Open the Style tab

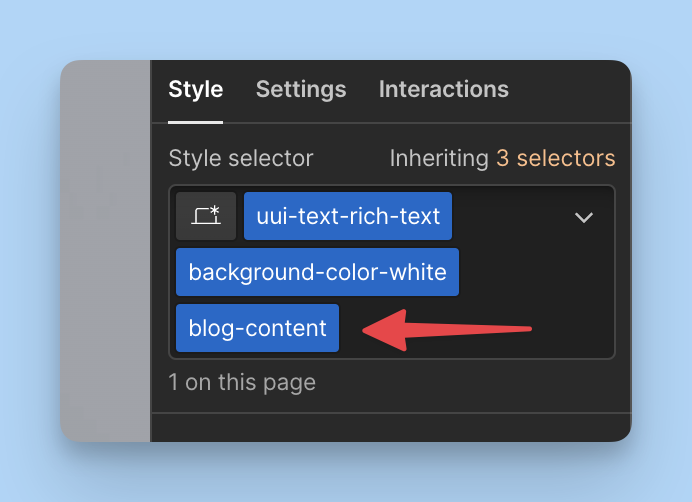(195, 89)
